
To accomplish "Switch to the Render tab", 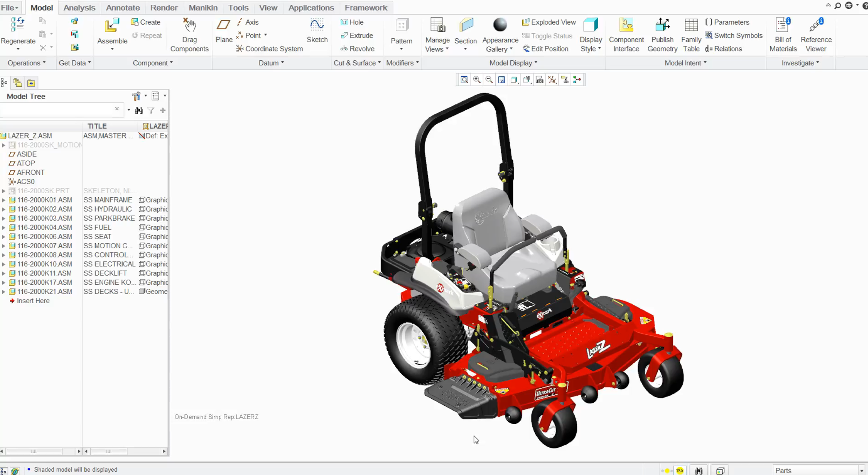I will 164,7.
